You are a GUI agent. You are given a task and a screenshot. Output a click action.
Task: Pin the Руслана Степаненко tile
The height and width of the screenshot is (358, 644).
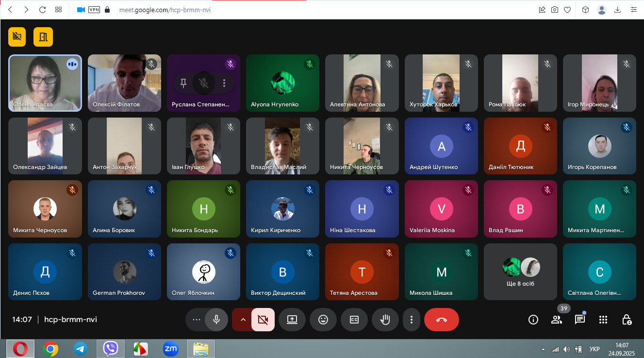[183, 84]
